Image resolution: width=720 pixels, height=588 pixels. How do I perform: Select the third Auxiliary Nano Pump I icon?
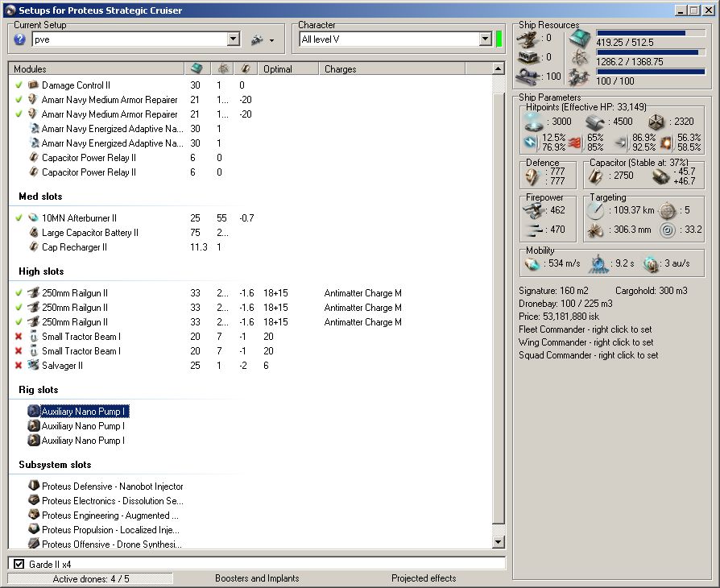[33, 440]
